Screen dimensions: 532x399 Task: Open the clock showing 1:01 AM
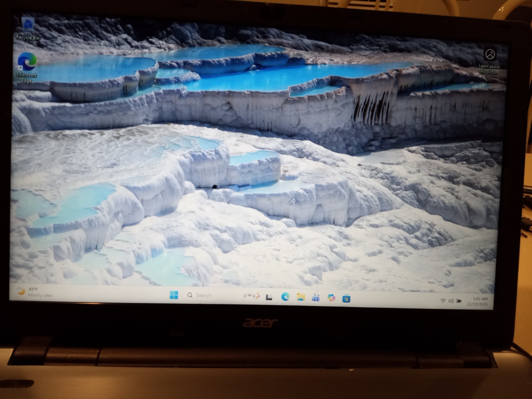coord(478,302)
